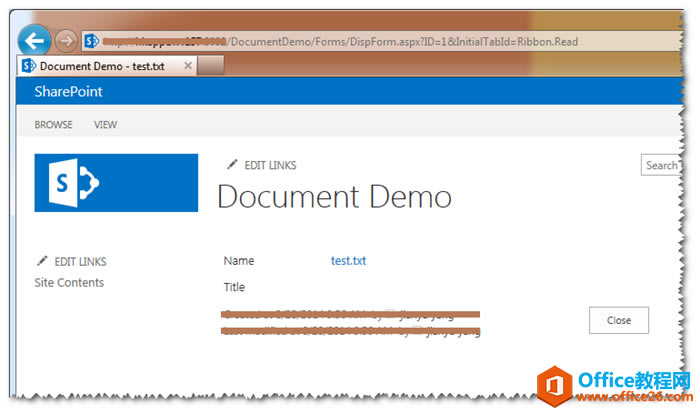The height and width of the screenshot is (414, 700).
Task: Open Site Contents from the sidebar
Action: (x=69, y=283)
